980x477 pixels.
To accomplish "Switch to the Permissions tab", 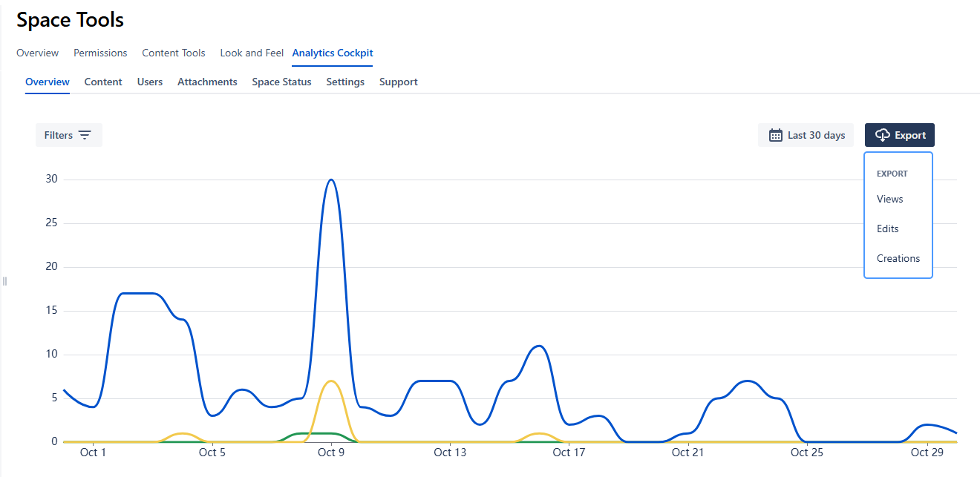I will (x=100, y=53).
